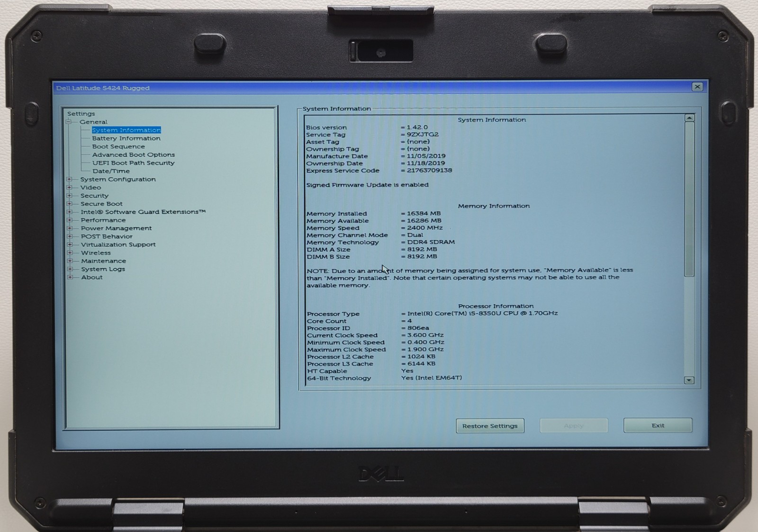Select the POST Behavior label
758x532 pixels.
point(107,236)
